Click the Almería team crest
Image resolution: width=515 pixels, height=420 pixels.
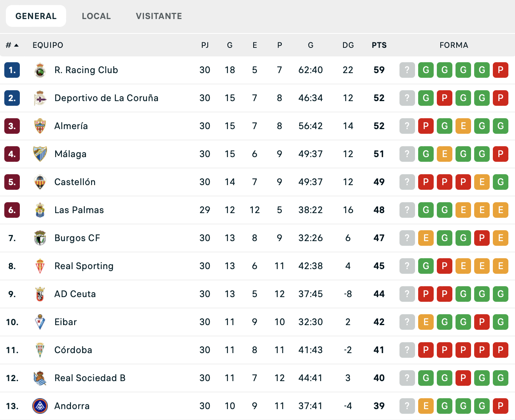[40, 126]
